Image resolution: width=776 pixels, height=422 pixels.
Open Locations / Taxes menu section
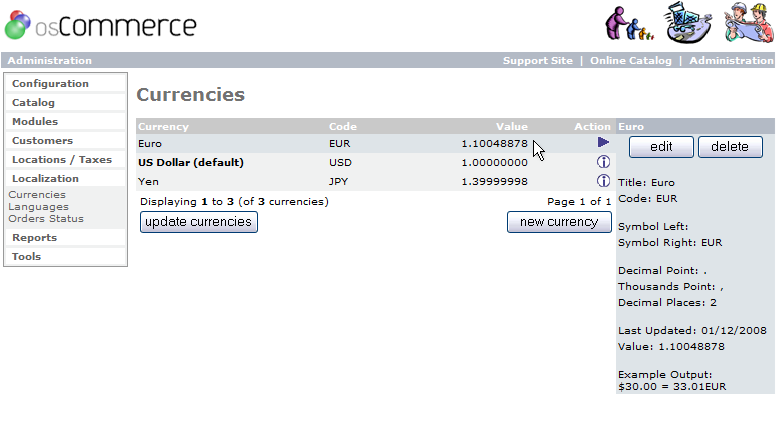[x=62, y=159]
